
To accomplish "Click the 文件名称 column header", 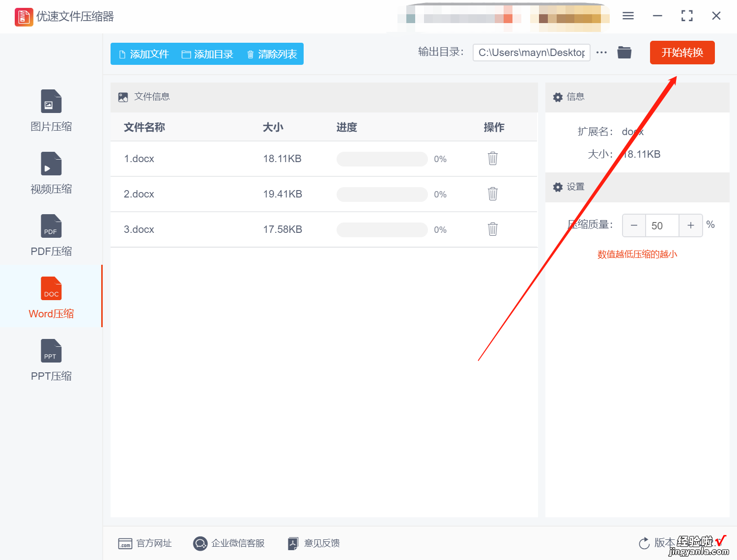I will (144, 127).
